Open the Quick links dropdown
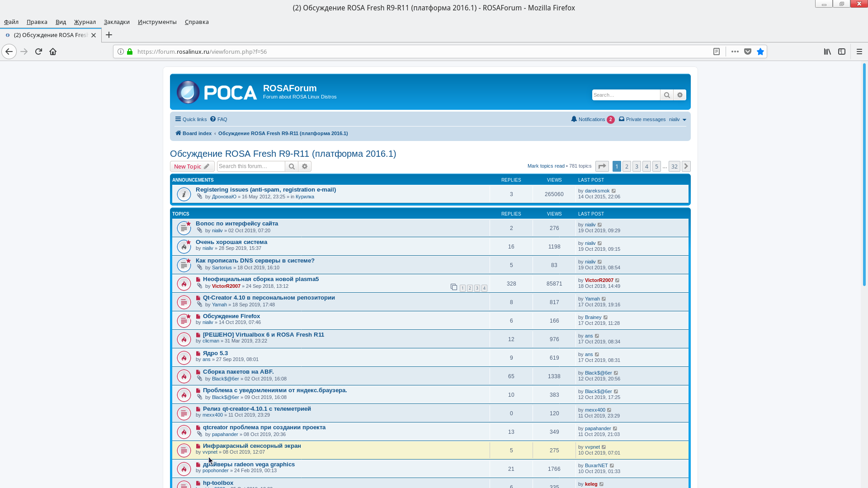The width and height of the screenshot is (868, 488). 191,119
